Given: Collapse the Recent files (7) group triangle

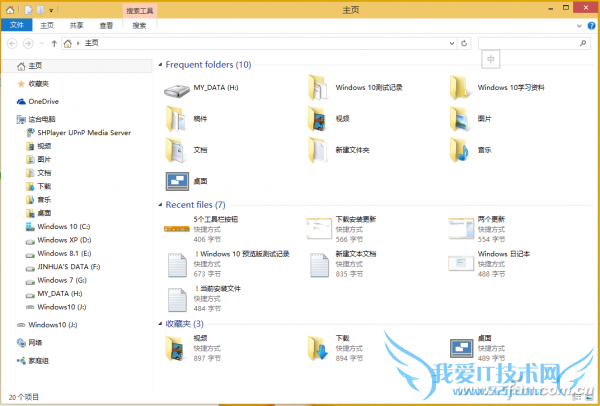Looking at the screenshot, I should (160, 205).
